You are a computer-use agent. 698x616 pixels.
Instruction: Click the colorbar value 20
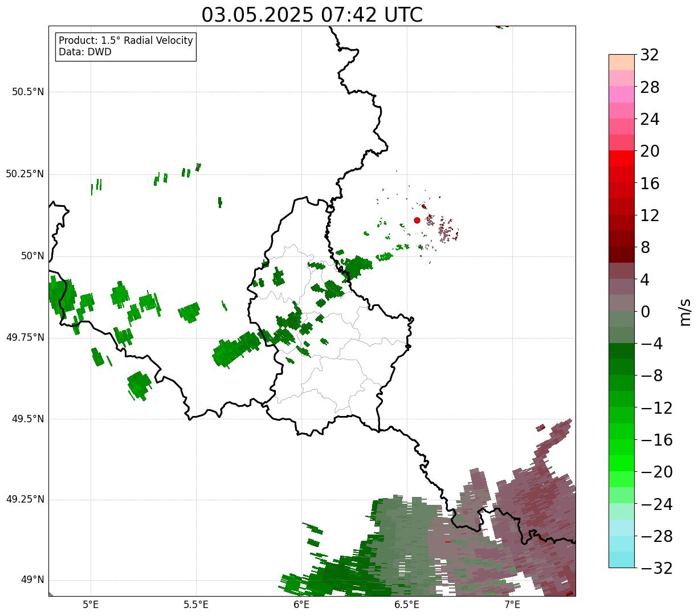[650, 152]
